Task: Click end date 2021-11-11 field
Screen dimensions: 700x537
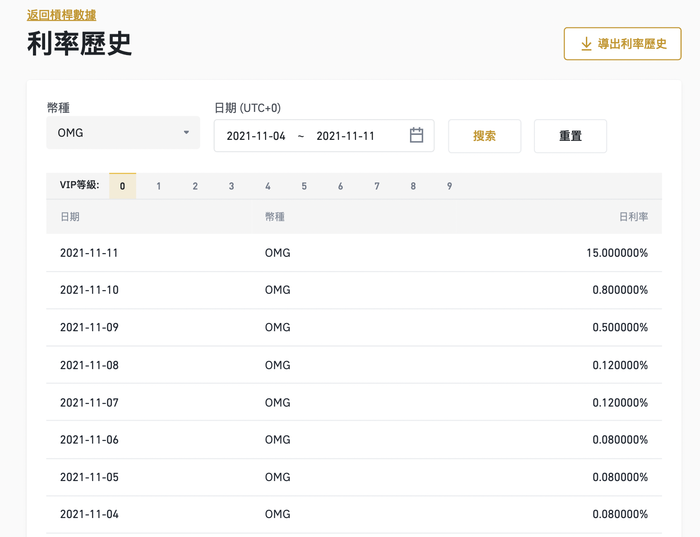Action: [x=345, y=136]
